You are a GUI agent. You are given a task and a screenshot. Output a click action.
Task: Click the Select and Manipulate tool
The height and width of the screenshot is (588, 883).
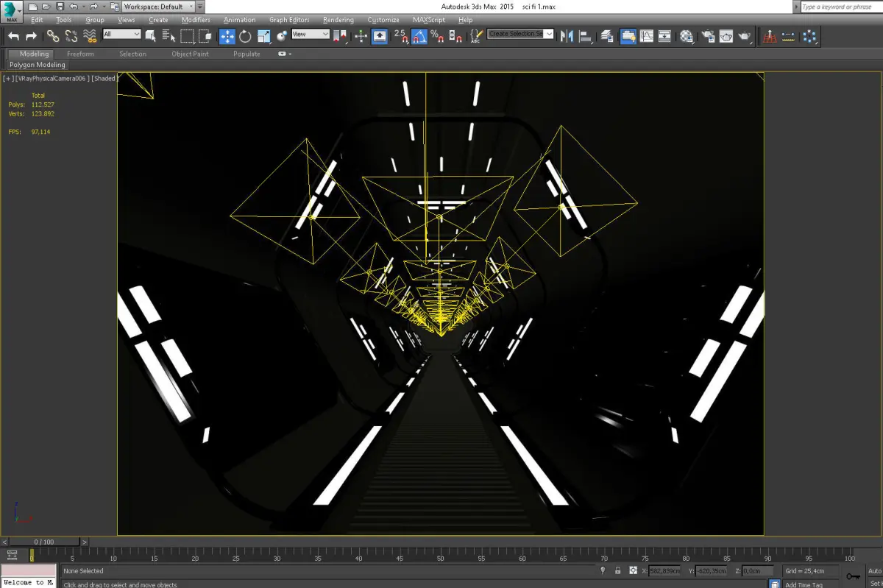[361, 35]
